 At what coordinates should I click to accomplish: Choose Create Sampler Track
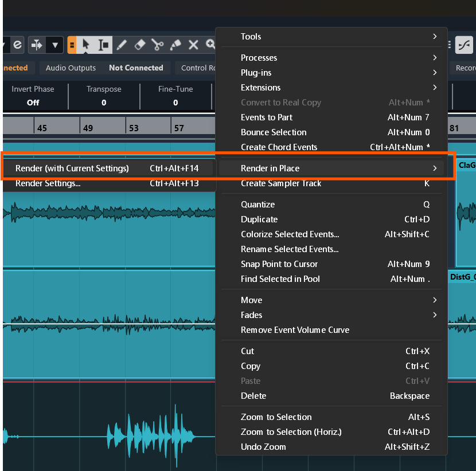331,183
